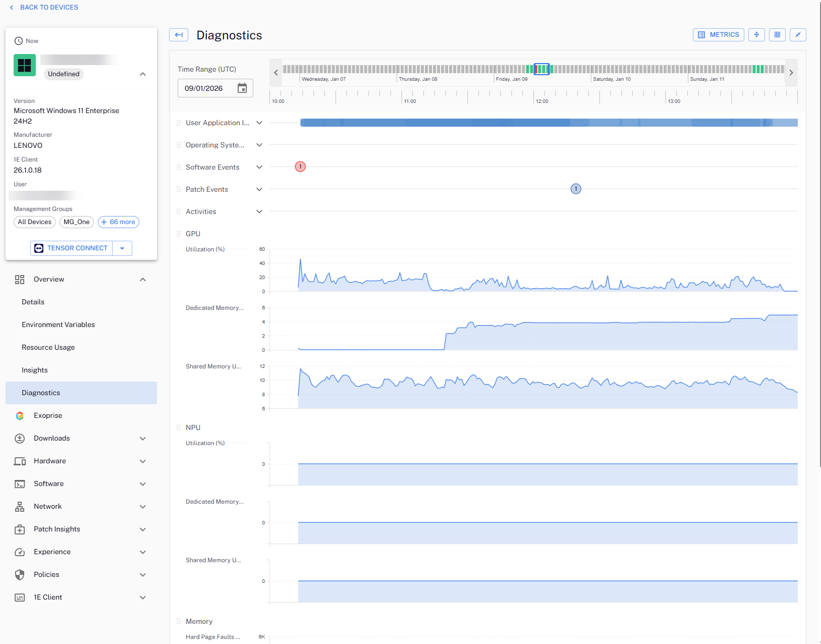Click the vertical compress rows icon

[756, 35]
